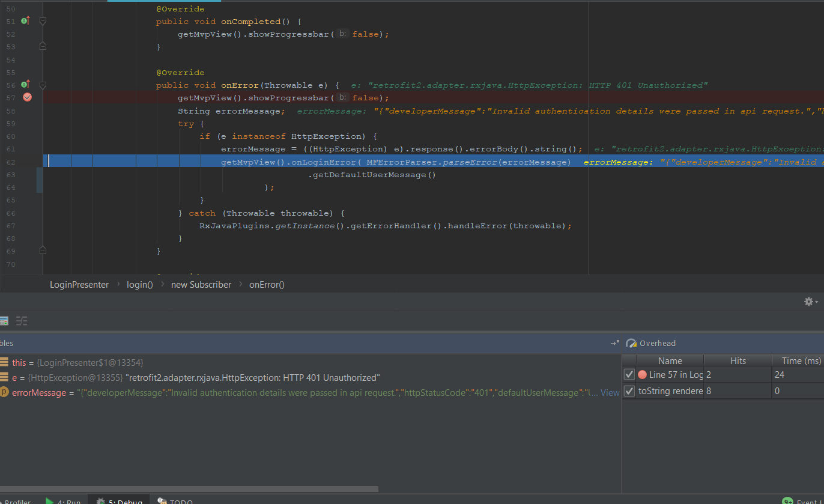The height and width of the screenshot is (504, 824).
Task: Click the jump-to-source arrow icon near Overhead
Action: (x=614, y=343)
